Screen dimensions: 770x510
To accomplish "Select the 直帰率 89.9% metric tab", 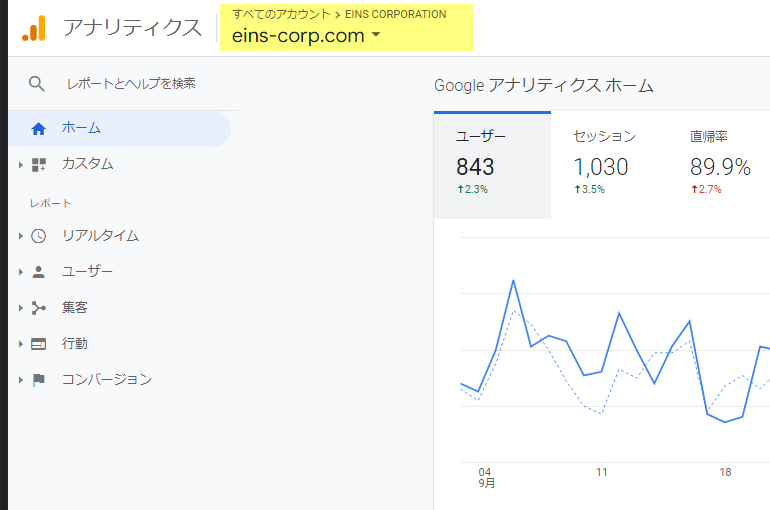I will (x=719, y=165).
